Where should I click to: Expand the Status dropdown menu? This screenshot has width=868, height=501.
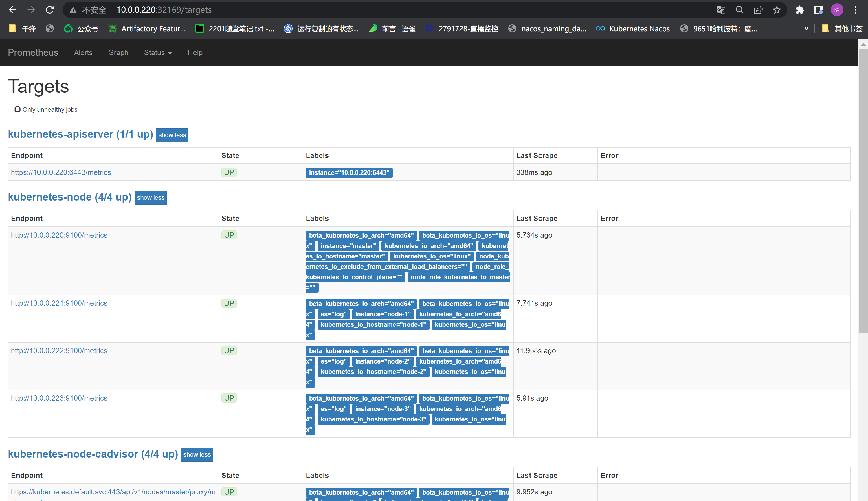click(x=157, y=52)
